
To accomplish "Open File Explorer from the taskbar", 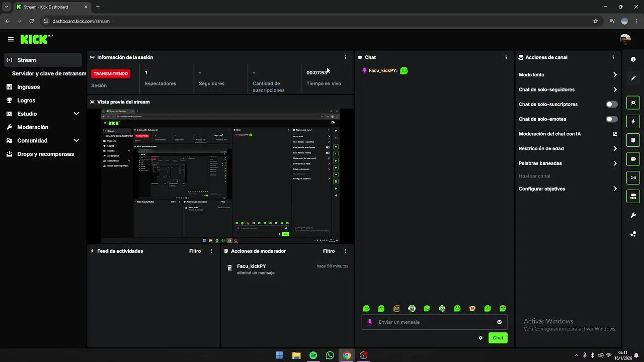I will pyautogui.click(x=296, y=355).
